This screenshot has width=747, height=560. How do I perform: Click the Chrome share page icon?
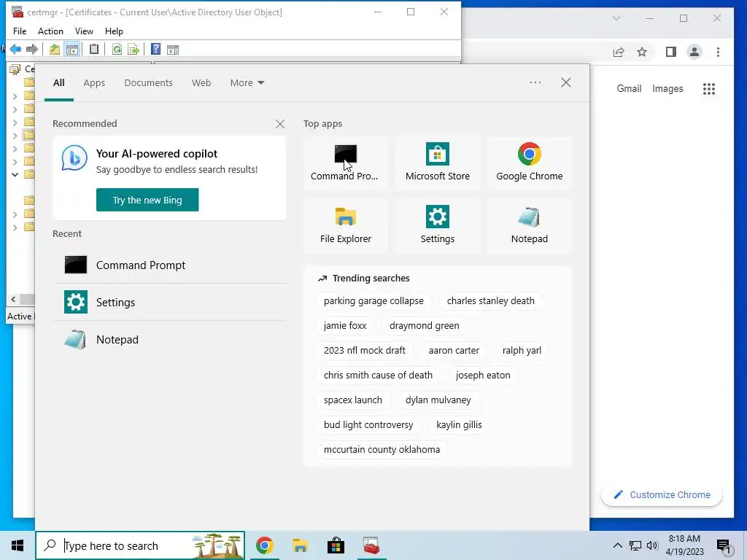point(619,52)
